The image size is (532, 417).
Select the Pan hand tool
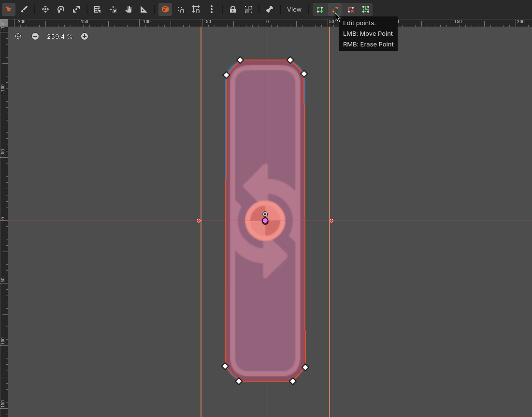tap(128, 10)
